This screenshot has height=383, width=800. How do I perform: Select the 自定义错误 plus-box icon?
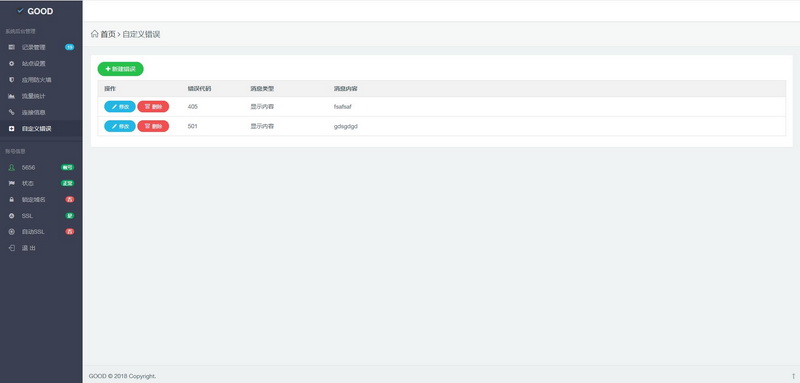[12, 129]
